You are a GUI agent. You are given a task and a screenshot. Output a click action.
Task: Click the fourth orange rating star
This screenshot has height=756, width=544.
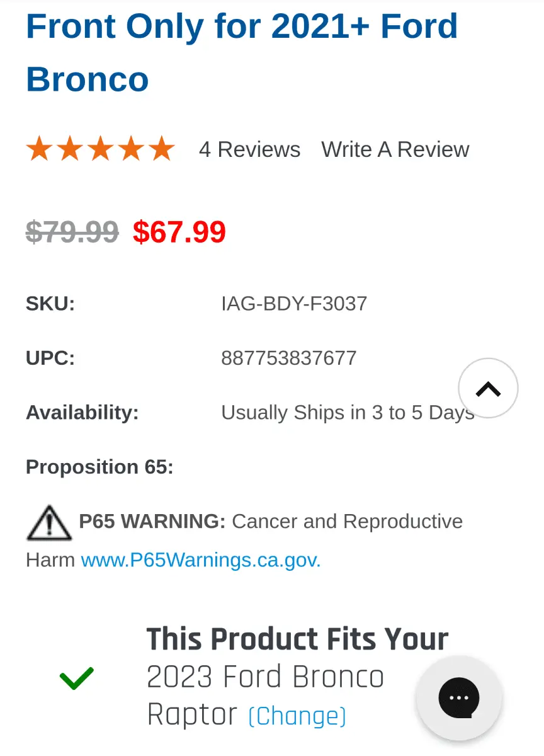click(x=132, y=149)
